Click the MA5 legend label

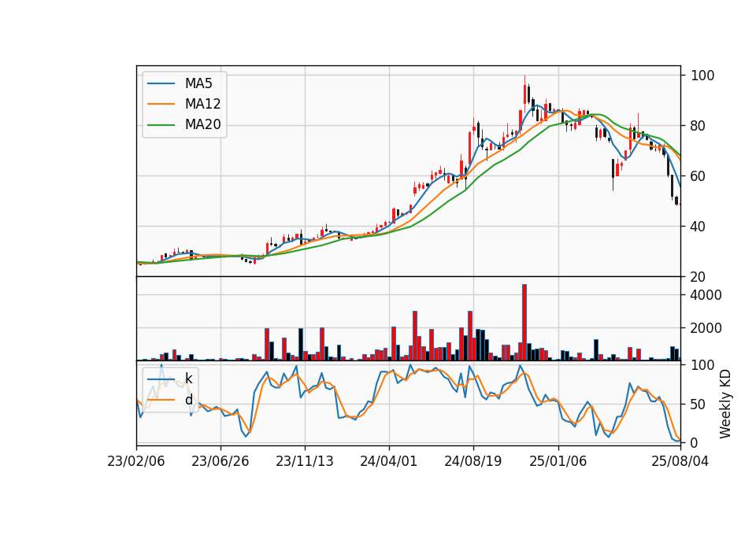pyautogui.click(x=198, y=83)
